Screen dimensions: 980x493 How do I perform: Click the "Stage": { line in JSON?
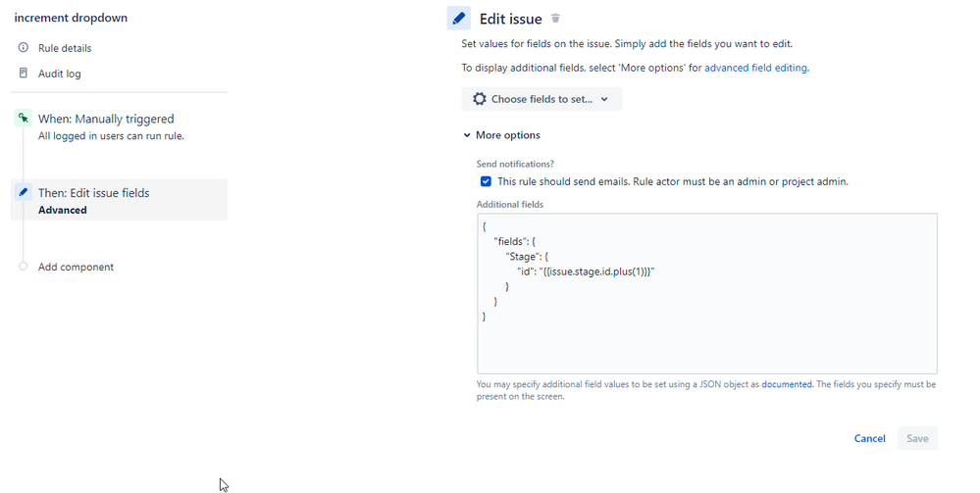coord(527,256)
